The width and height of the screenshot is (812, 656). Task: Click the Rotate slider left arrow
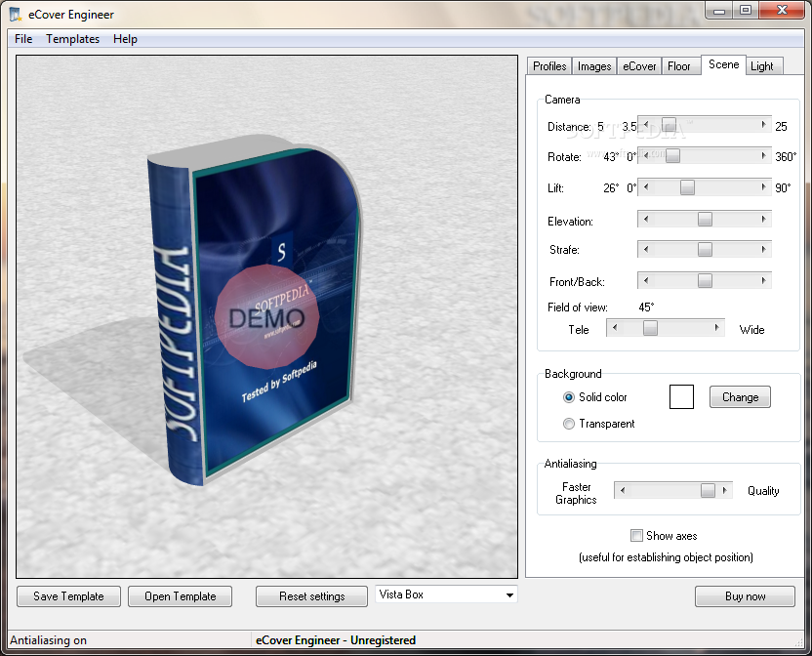pyautogui.click(x=646, y=155)
